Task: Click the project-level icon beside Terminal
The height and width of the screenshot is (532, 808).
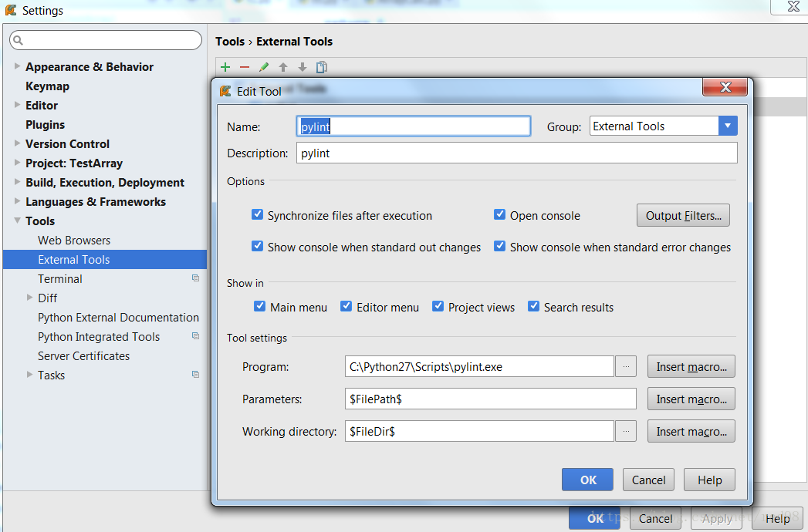Action: 195,278
